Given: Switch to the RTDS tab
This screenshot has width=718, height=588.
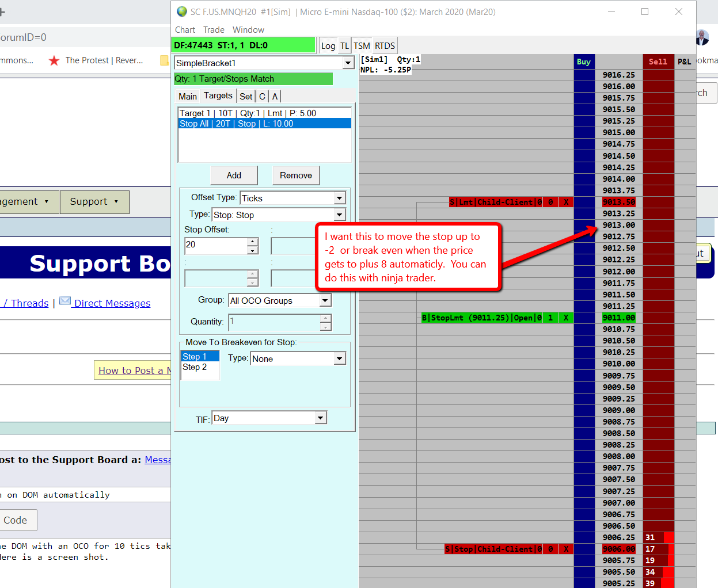Looking at the screenshot, I should [x=385, y=46].
